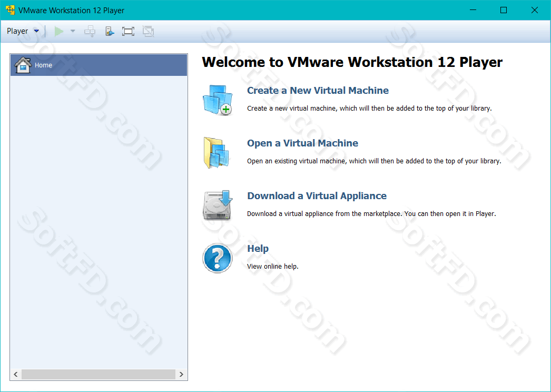Enter full screen mode via toolbar icon
This screenshot has width=551, height=392.
[128, 31]
